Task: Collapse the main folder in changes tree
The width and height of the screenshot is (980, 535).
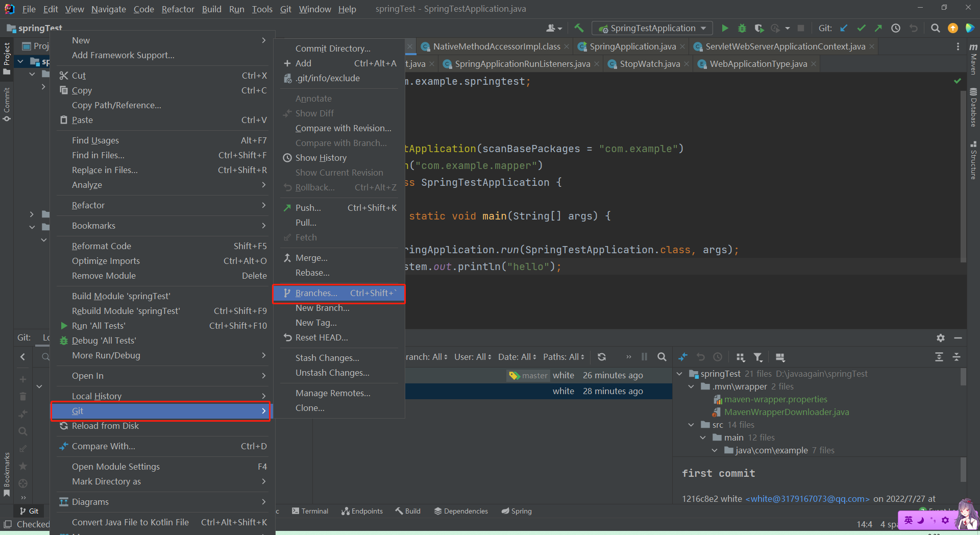Action: 703,437
